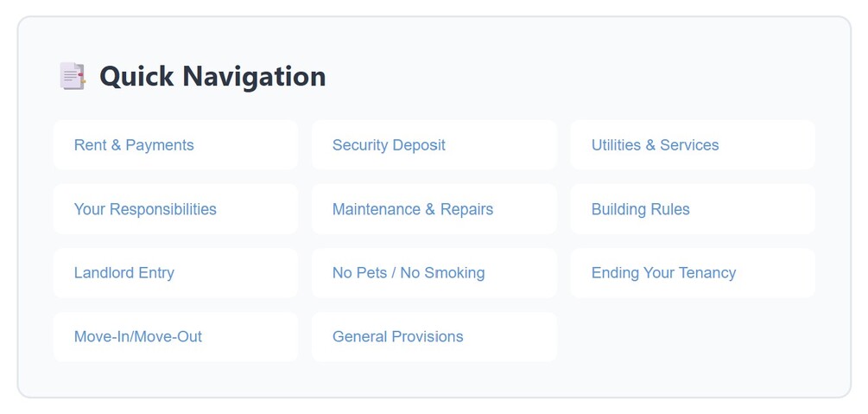Click the Quick Navigation heading text
This screenshot has height=414, width=868.
tap(212, 76)
